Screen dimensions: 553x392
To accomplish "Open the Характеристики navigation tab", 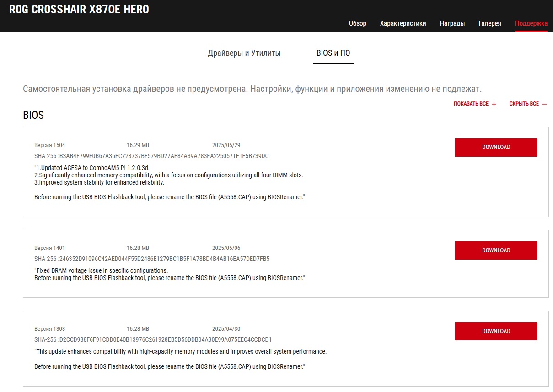I will pyautogui.click(x=403, y=23).
